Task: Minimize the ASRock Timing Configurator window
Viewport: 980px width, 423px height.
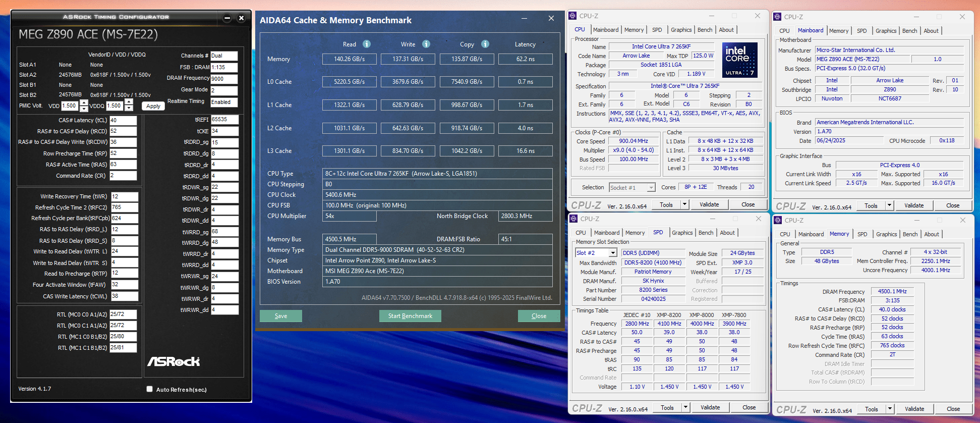Action: pos(227,18)
